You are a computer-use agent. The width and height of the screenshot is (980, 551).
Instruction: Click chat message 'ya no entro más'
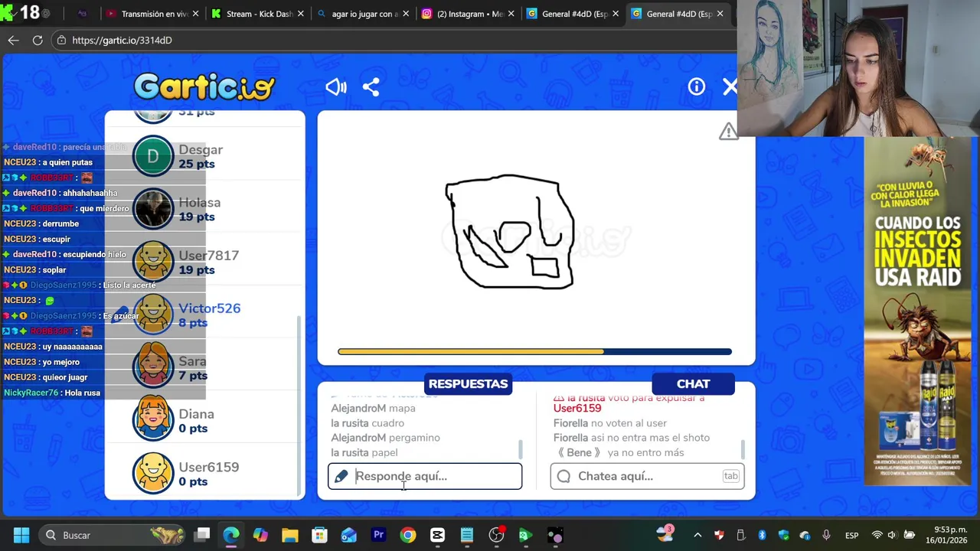point(645,452)
